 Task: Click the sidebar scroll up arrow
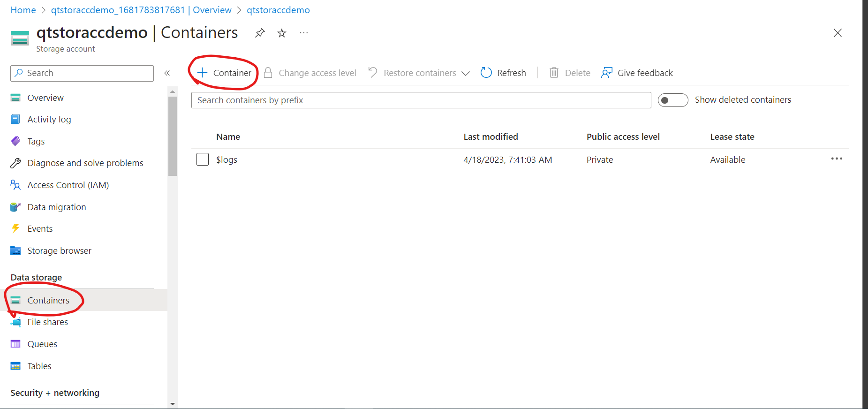tap(173, 91)
